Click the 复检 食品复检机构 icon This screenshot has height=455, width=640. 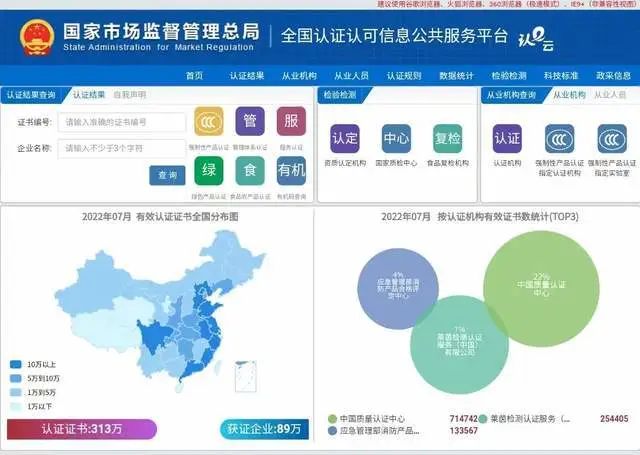click(x=447, y=138)
